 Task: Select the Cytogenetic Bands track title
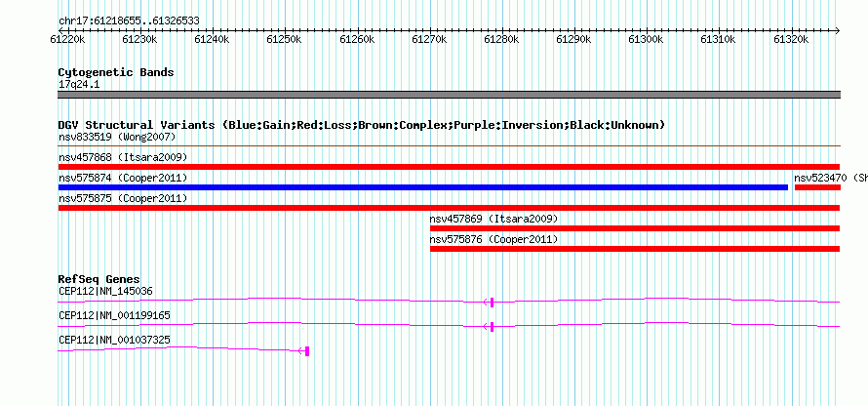pos(116,72)
